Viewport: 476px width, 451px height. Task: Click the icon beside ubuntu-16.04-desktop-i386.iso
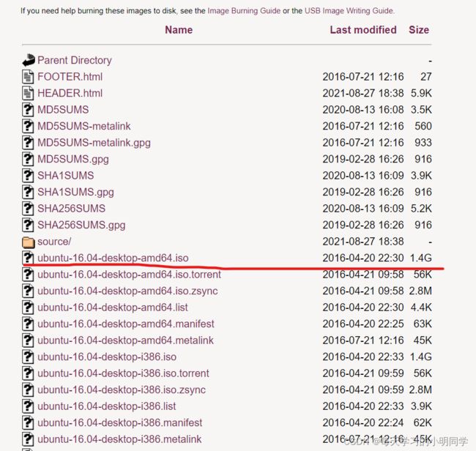click(28, 357)
